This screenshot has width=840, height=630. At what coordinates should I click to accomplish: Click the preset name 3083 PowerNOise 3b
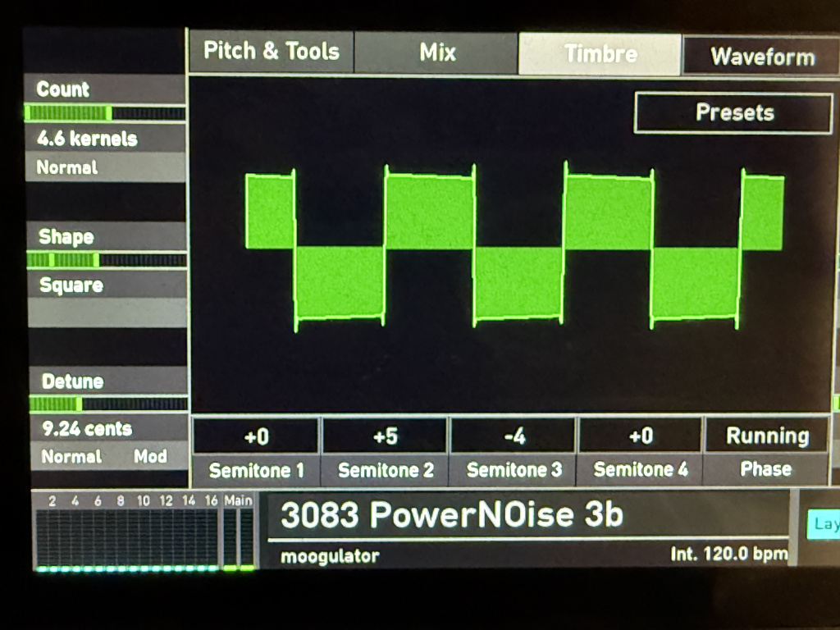[452, 516]
